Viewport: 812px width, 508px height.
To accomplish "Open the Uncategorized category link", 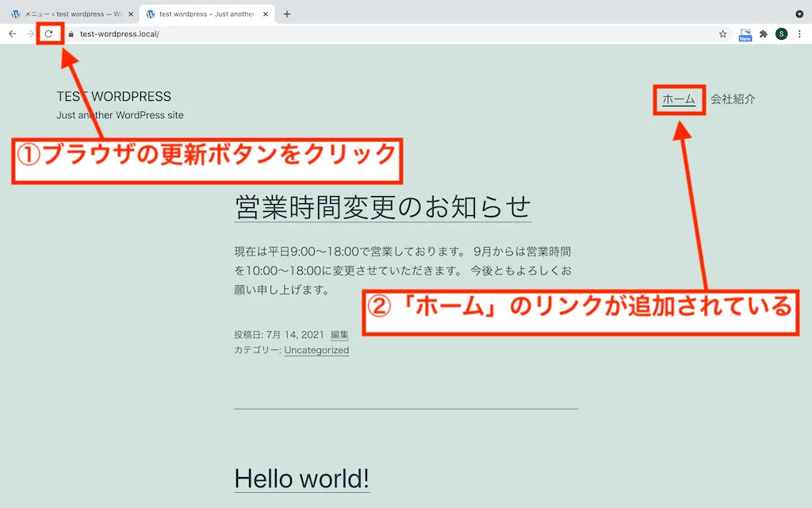I will [x=316, y=349].
